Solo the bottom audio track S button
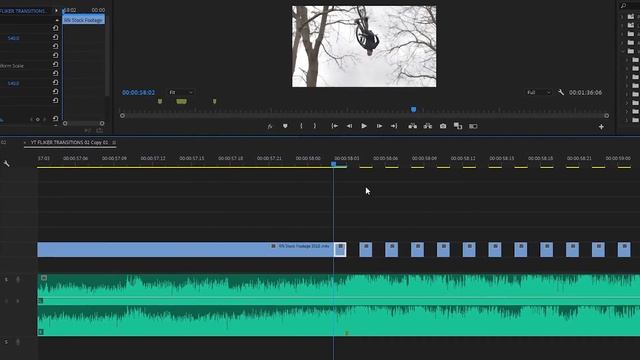 [6, 342]
